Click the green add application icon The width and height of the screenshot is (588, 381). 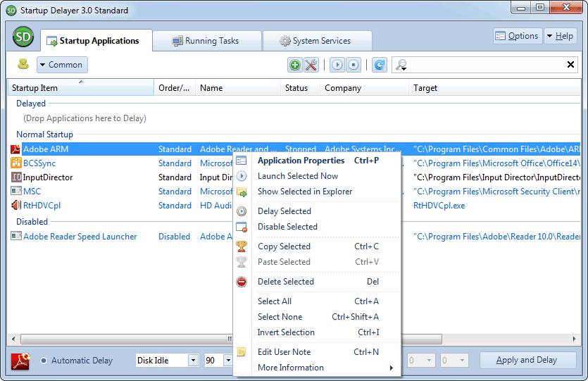click(295, 65)
